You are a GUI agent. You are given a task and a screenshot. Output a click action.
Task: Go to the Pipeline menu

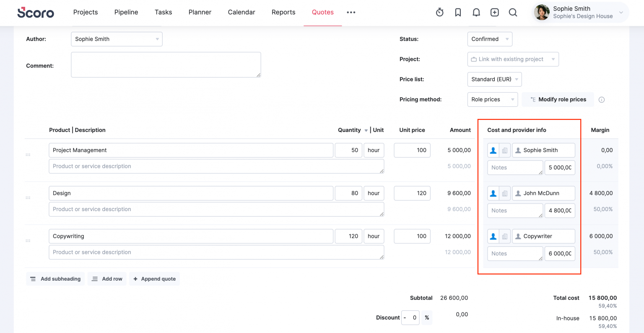click(126, 12)
